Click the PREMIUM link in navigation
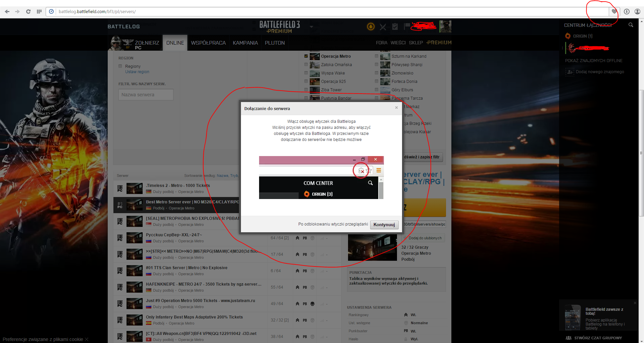The width and height of the screenshot is (644, 343). click(x=439, y=43)
